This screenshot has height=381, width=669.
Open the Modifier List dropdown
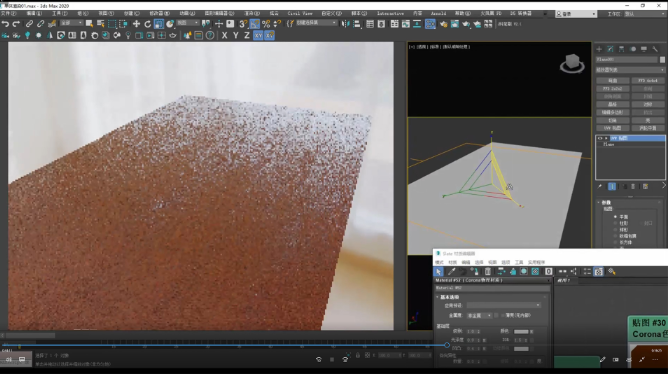tap(630, 70)
